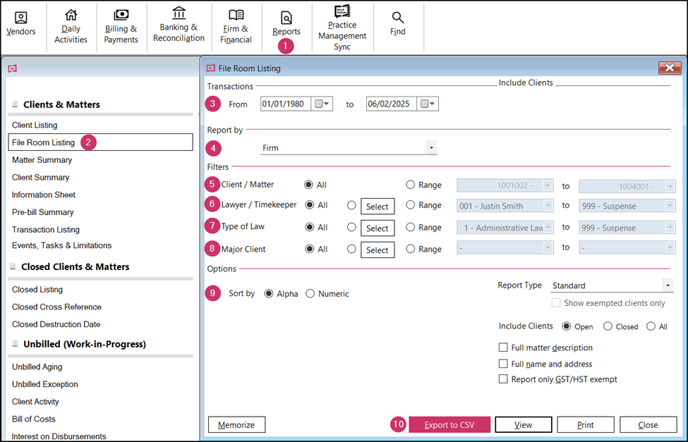Open Unbilled Aging report
The width and height of the screenshot is (688, 442).
click(x=37, y=367)
